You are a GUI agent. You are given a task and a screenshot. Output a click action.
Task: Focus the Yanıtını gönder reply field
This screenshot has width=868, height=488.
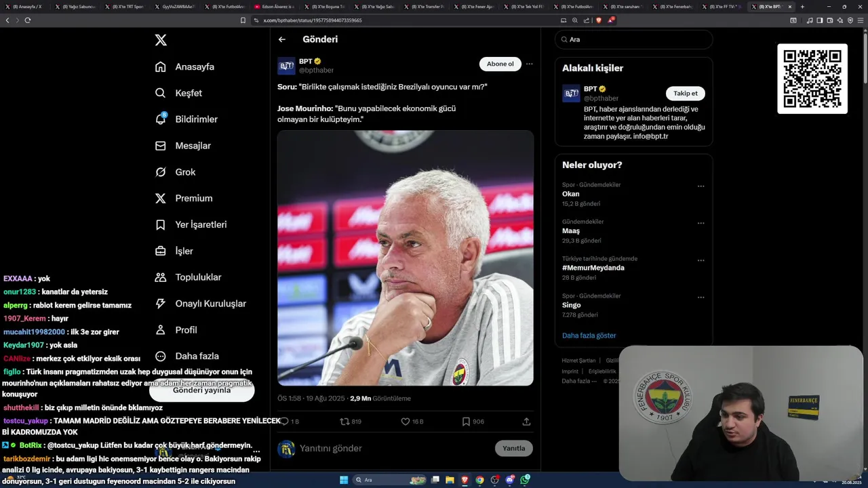point(393,448)
